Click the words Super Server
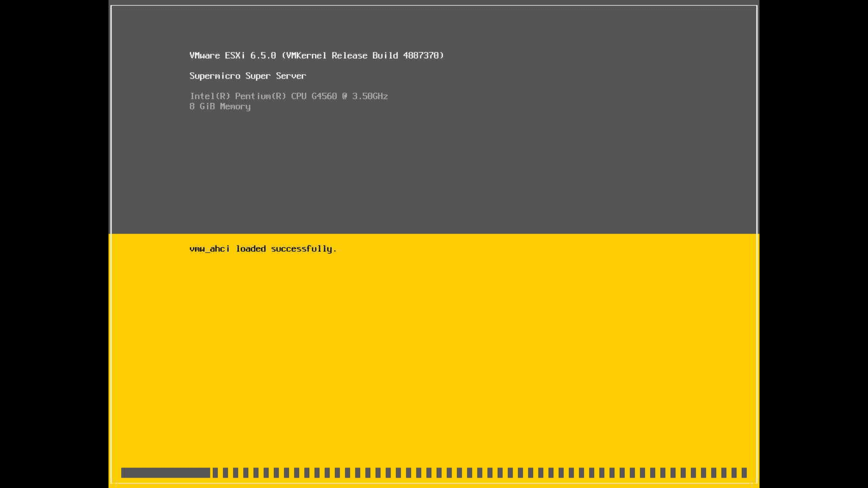868x488 pixels. pos(276,76)
